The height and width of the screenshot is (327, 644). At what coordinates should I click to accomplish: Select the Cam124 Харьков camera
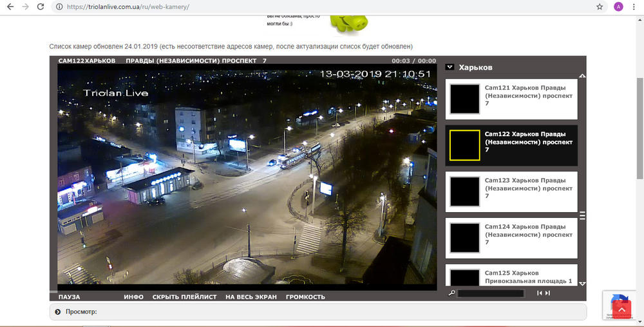point(511,238)
